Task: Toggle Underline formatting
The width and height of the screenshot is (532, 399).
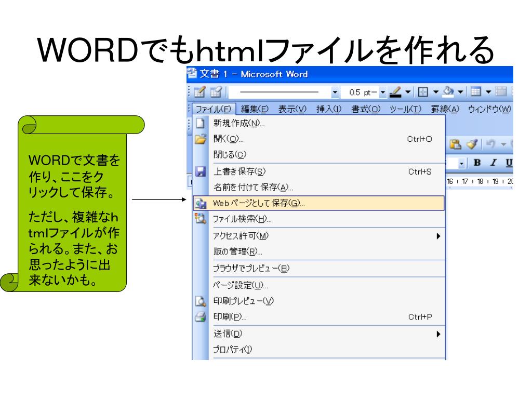Action: [509, 163]
